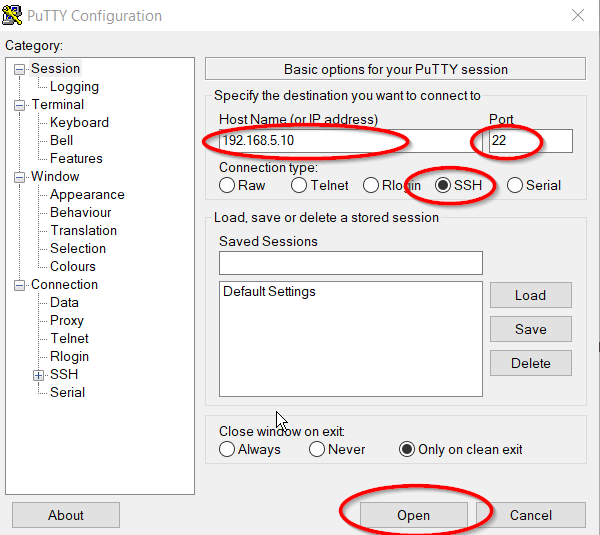Collapse the Terminal category node
Screen dimensions: 600x535
pyautogui.click(x=21, y=105)
